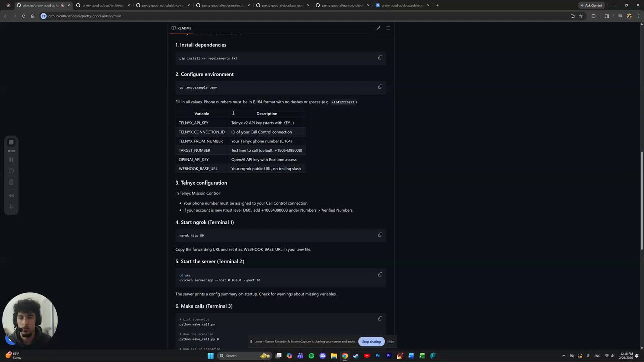Click Stop sharing in Loom banner
Viewport: 644px width, 362px height.
(371, 342)
